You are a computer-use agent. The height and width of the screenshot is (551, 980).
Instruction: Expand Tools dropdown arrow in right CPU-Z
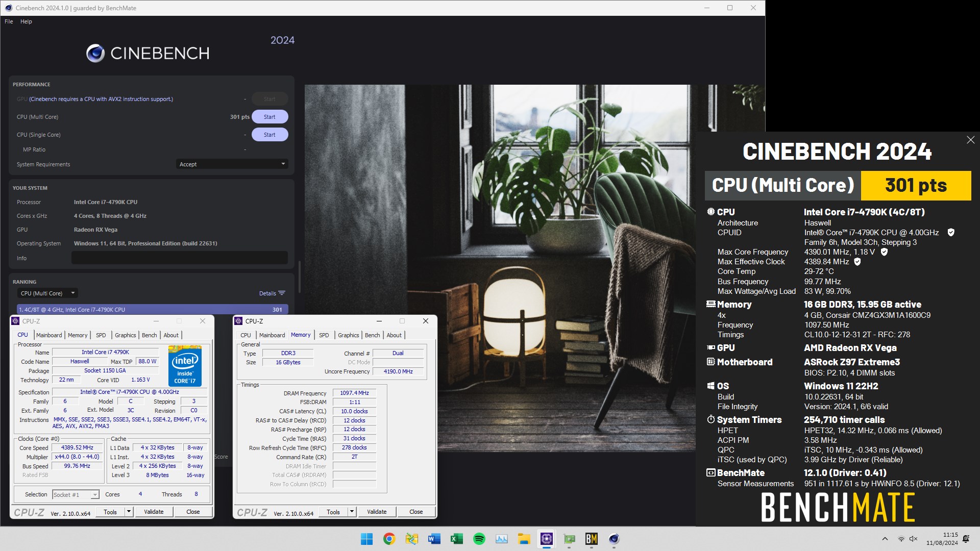click(352, 512)
